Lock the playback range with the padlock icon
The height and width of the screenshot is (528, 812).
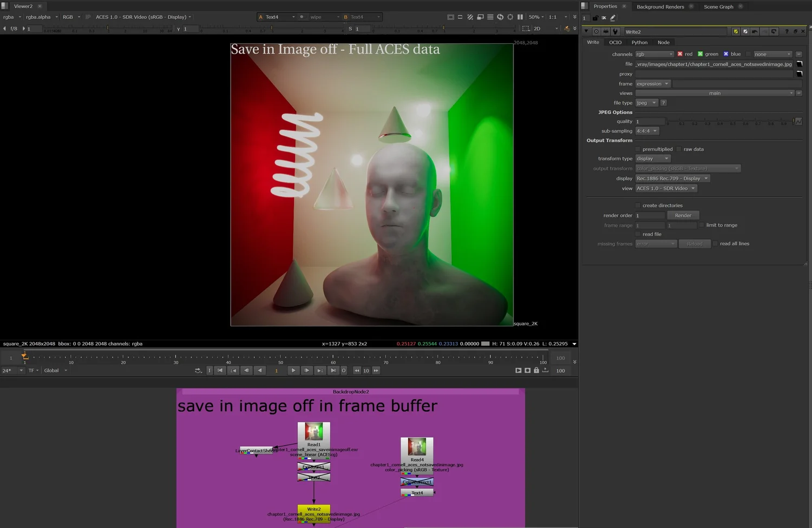point(536,371)
